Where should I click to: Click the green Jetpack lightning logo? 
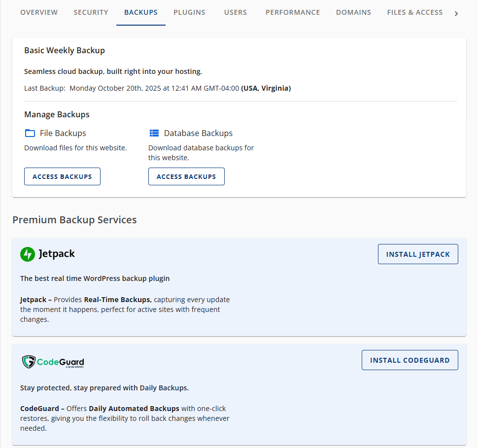pos(28,254)
